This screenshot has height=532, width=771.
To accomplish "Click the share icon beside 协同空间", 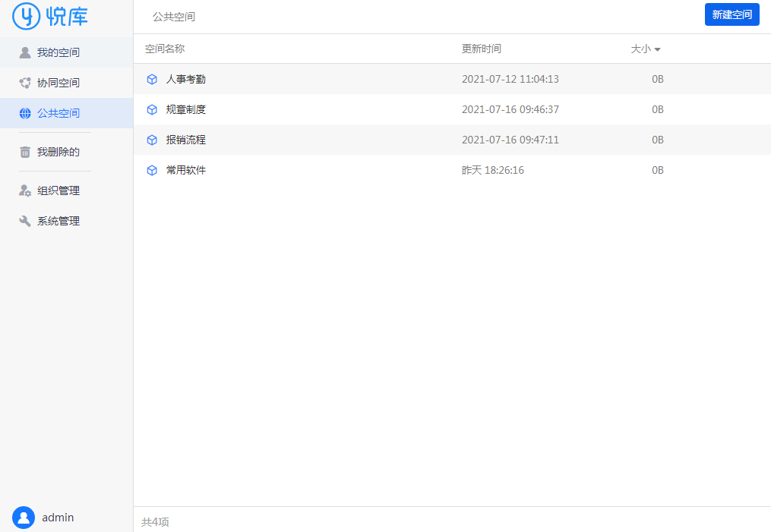I will pos(25,83).
